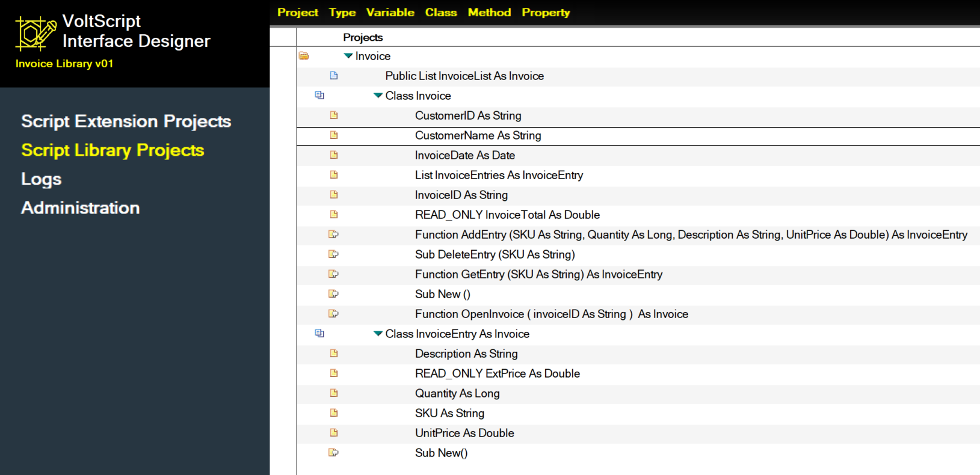
Task: Click the folder icon beside Invoice project
Action: 304,56
